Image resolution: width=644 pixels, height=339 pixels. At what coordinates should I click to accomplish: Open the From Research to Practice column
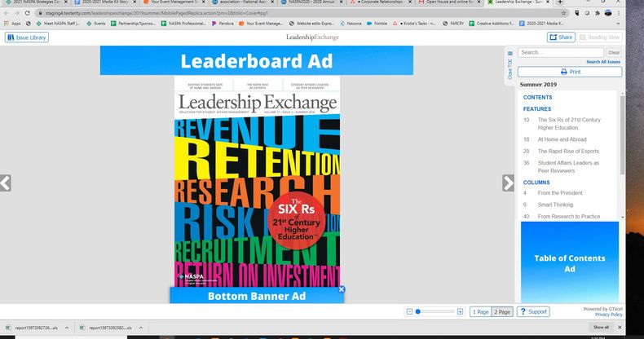[569, 216]
